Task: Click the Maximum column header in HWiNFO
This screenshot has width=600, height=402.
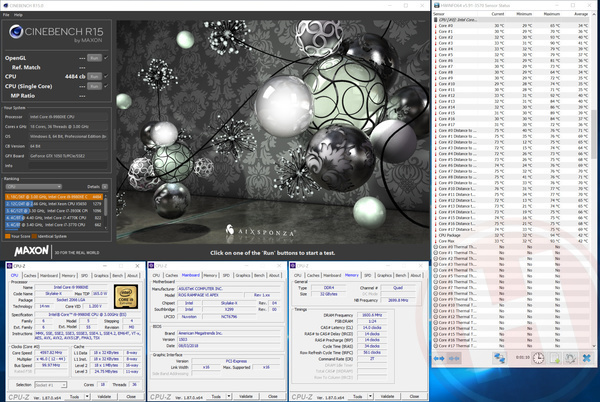Action: pos(552,14)
